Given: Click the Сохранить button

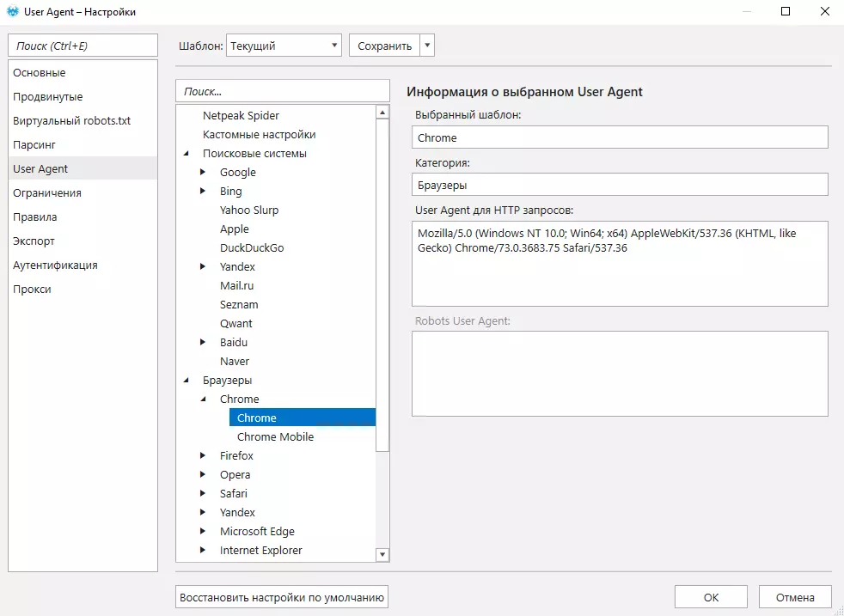Looking at the screenshot, I should tap(384, 46).
